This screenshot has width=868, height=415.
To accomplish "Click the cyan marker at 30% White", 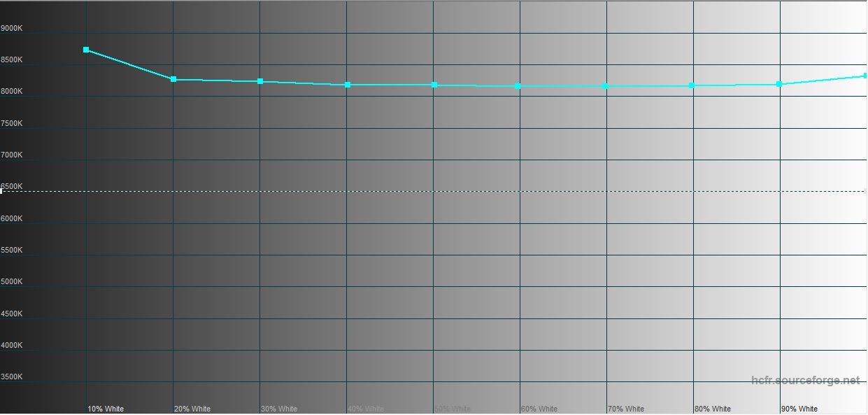I will [260, 81].
